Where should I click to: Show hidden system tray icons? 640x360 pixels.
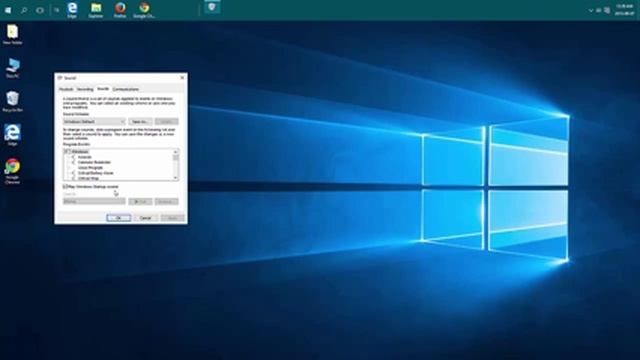click(x=591, y=11)
